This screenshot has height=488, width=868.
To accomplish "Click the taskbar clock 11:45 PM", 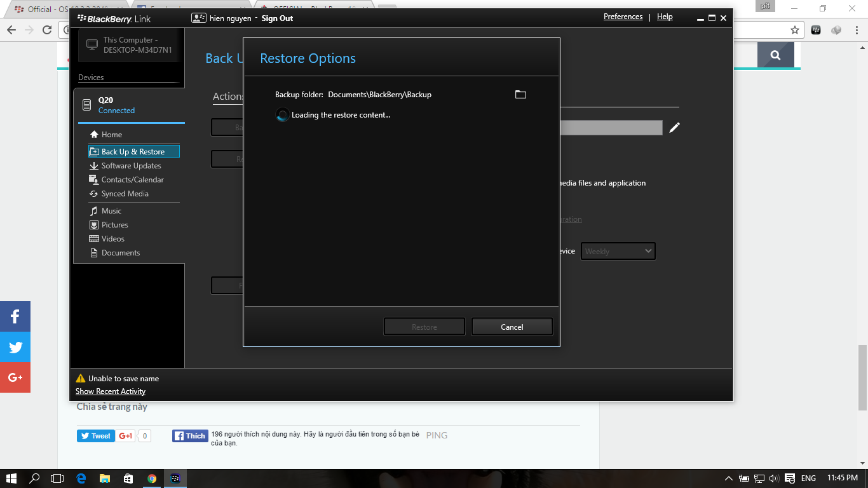I will (843, 478).
